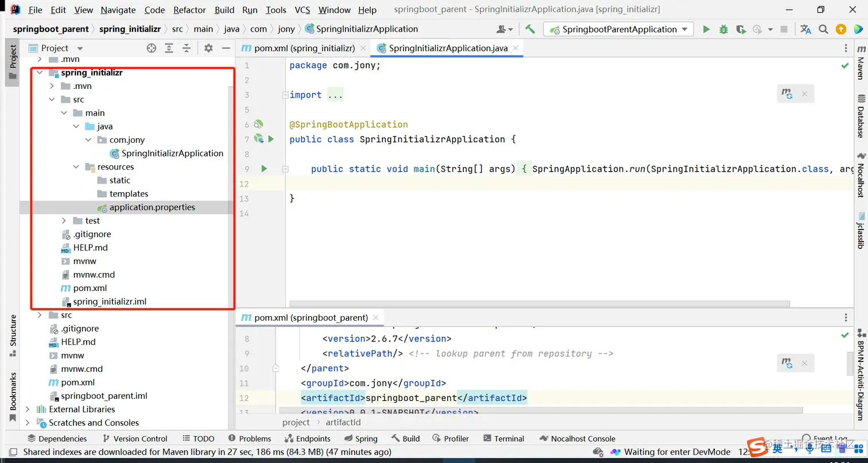868x463 pixels.
Task: Open Project panel settings gear
Action: click(208, 48)
